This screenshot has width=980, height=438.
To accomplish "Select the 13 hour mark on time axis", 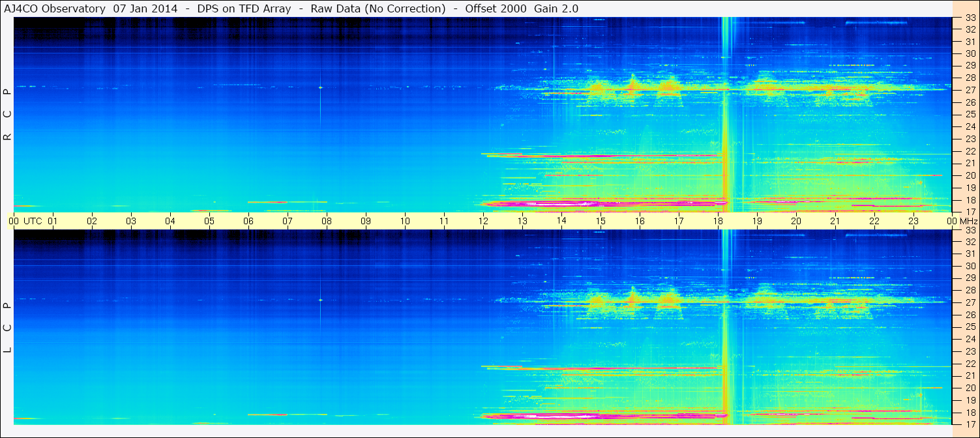I will pos(522,221).
